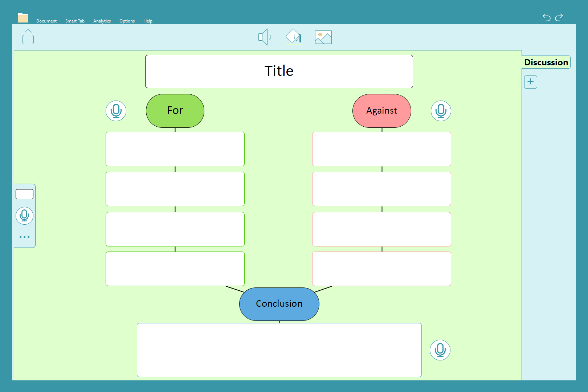Screen dimensions: 588x392
Task: Select the green For node
Action: [x=175, y=111]
